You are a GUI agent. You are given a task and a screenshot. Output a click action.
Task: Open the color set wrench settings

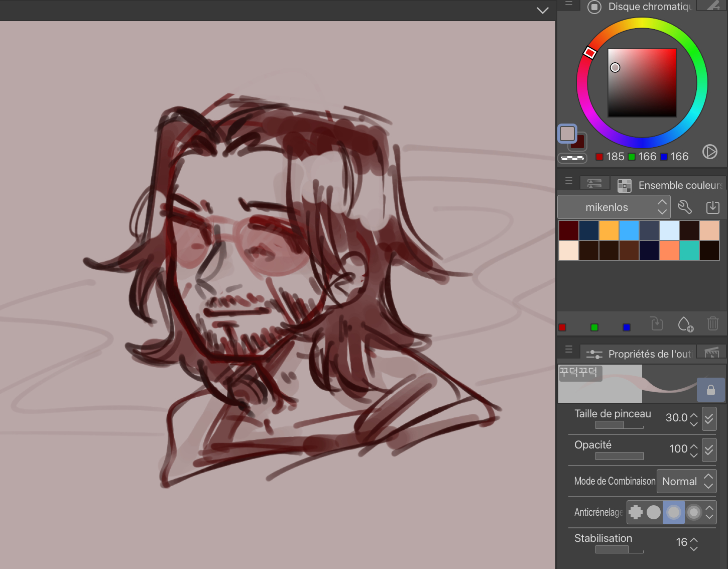(685, 207)
